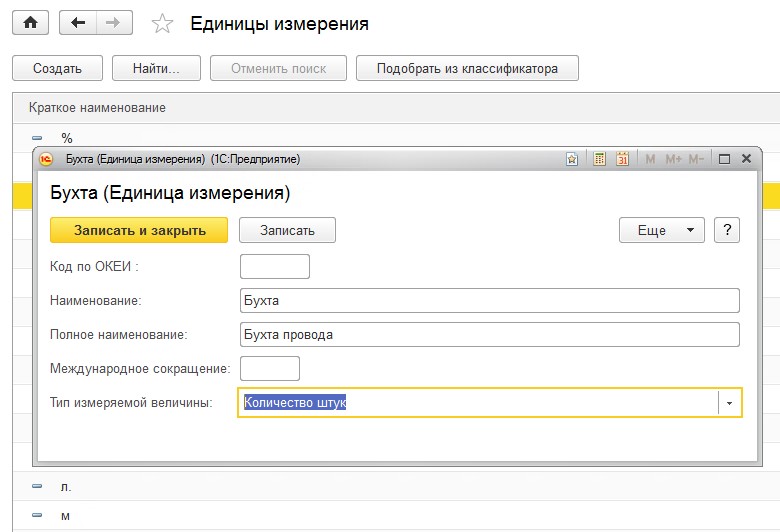Screen dimensions: 780x532
Task: Click the M- memory subtract button
Action: (696, 159)
